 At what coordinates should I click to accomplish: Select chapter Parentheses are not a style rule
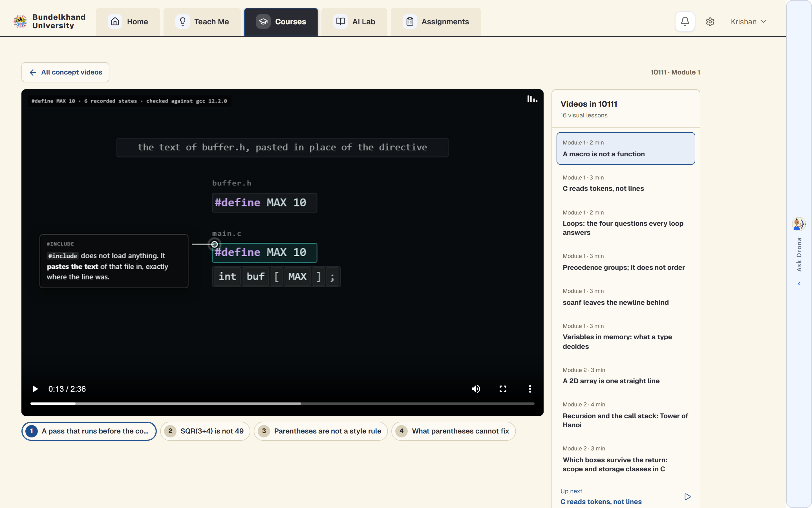[x=321, y=431]
